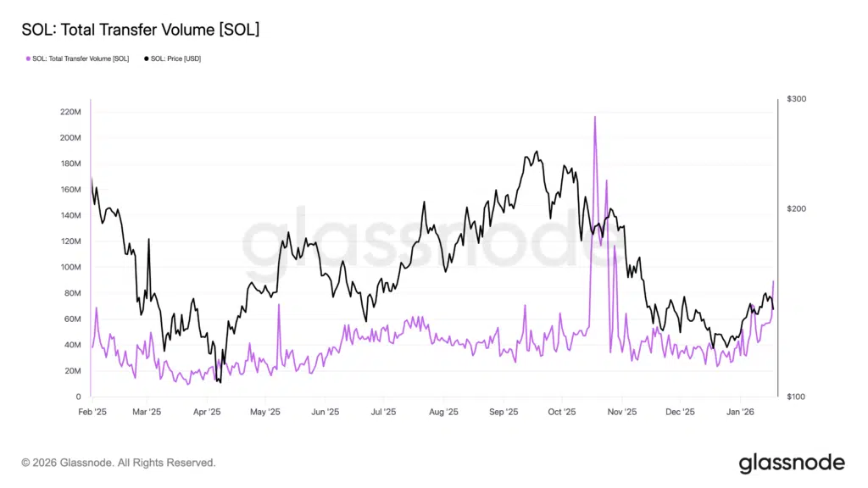Click the $300 label on the price axis
The width and height of the screenshot is (868, 488).
pos(798,100)
